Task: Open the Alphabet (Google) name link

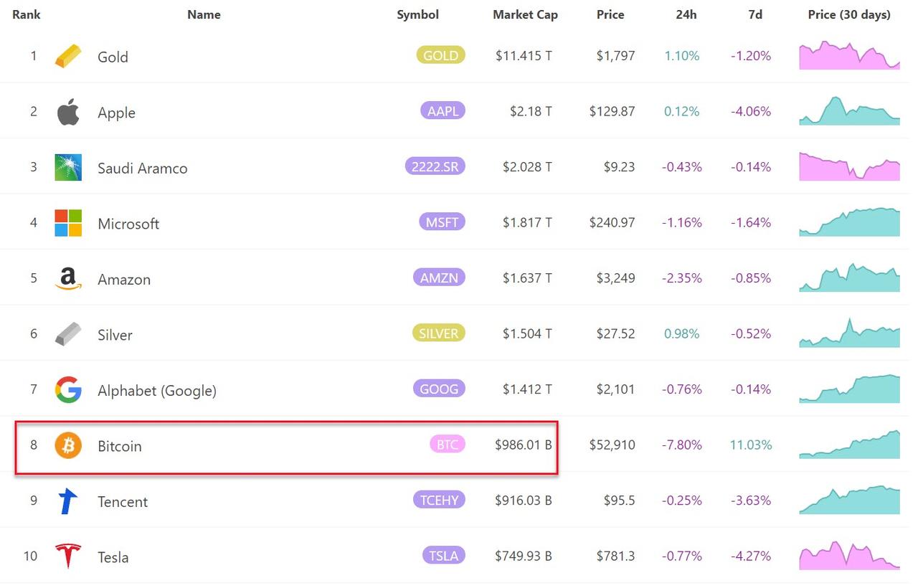Action: [x=157, y=391]
